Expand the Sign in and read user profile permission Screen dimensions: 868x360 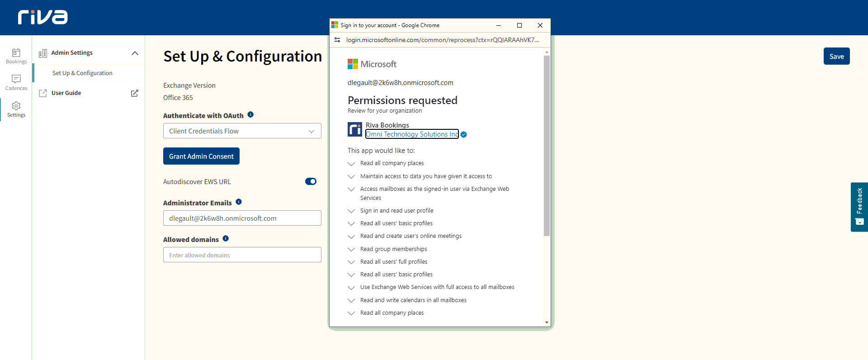(351, 211)
